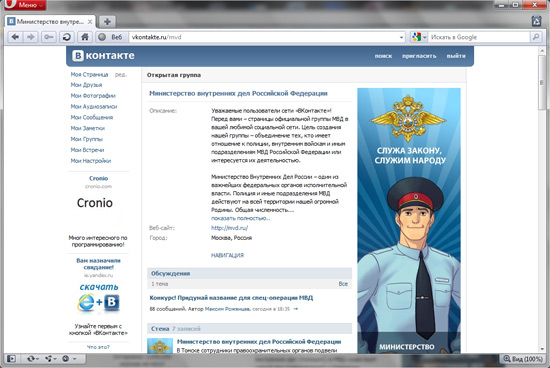Click the group's police officer avatar banner
Viewport: 550px width, 368px height.
[x=409, y=221]
